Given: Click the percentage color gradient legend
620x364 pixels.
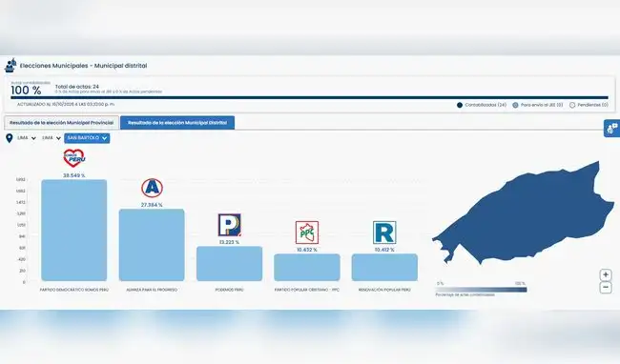Looking at the screenshot, I should pos(481,290).
